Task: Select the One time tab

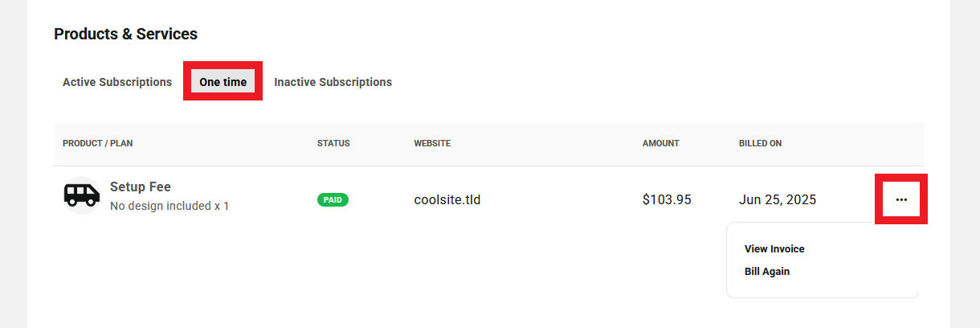Action: coord(223,82)
